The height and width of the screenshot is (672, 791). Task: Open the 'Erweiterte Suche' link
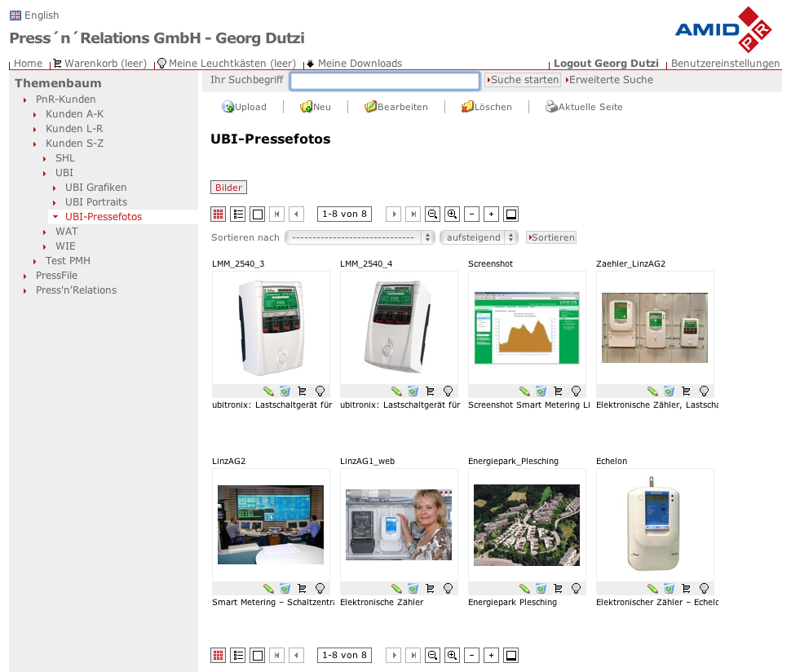pos(610,80)
